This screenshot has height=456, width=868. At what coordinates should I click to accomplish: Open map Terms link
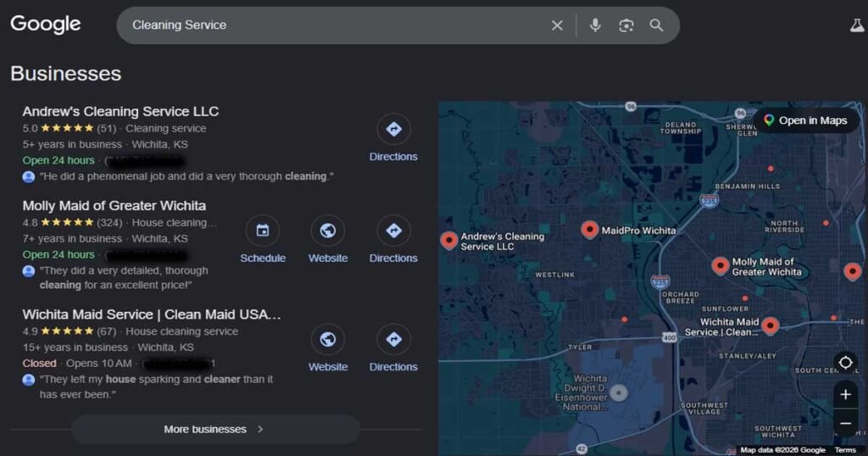click(845, 450)
